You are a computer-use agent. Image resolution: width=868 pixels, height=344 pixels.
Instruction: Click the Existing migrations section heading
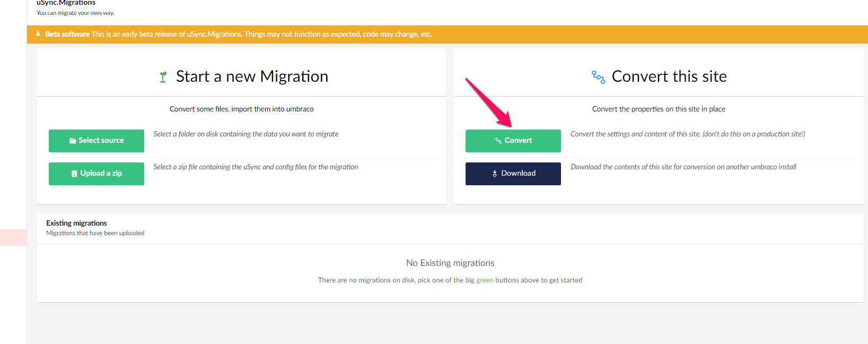tap(76, 223)
